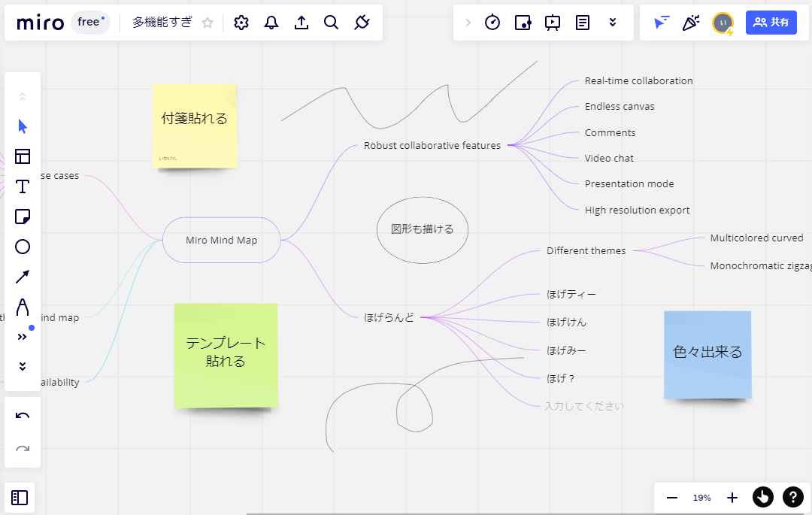
Task: Open the user avatar menu
Action: (x=723, y=23)
